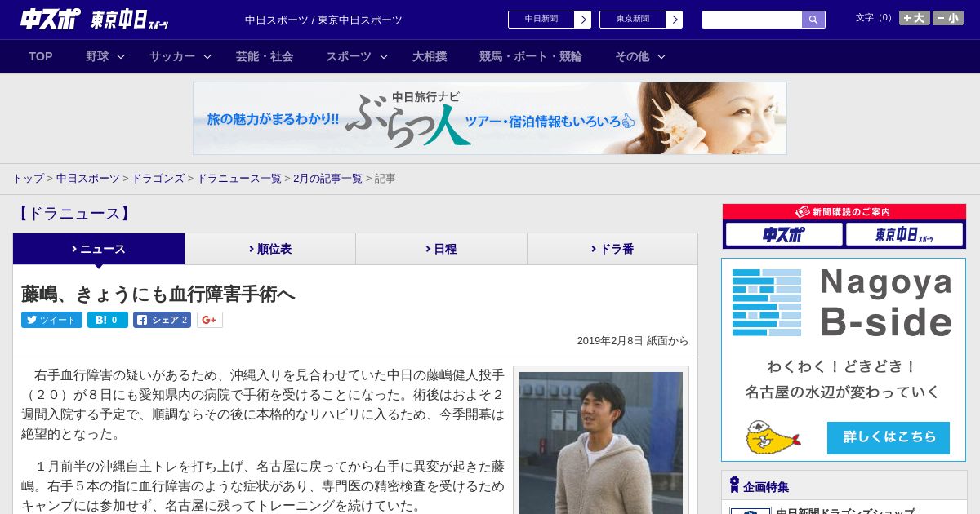Follow the 中日スポーツ breadcrumb link
The width and height of the screenshot is (980, 514).
coord(88,178)
